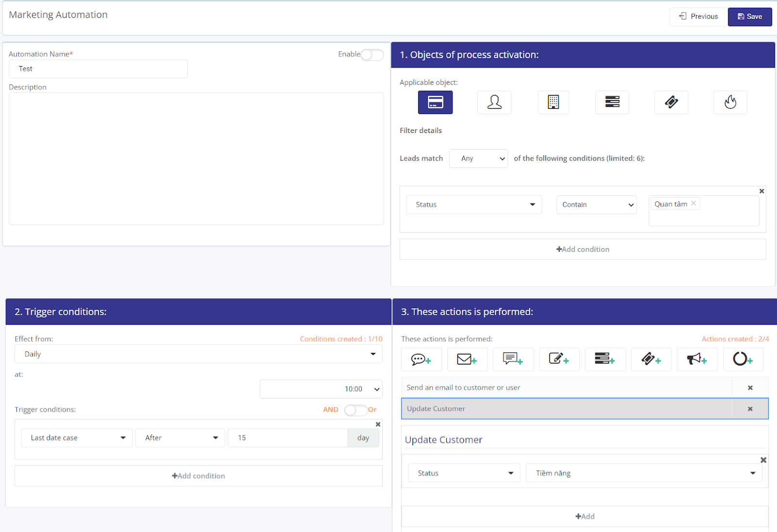The height and width of the screenshot is (532, 777).
Task: Select the building company applicable object icon
Action: tap(553, 102)
